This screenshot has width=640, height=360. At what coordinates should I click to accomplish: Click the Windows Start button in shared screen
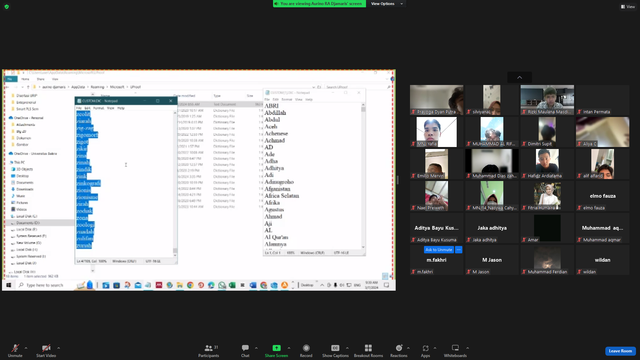[8, 285]
